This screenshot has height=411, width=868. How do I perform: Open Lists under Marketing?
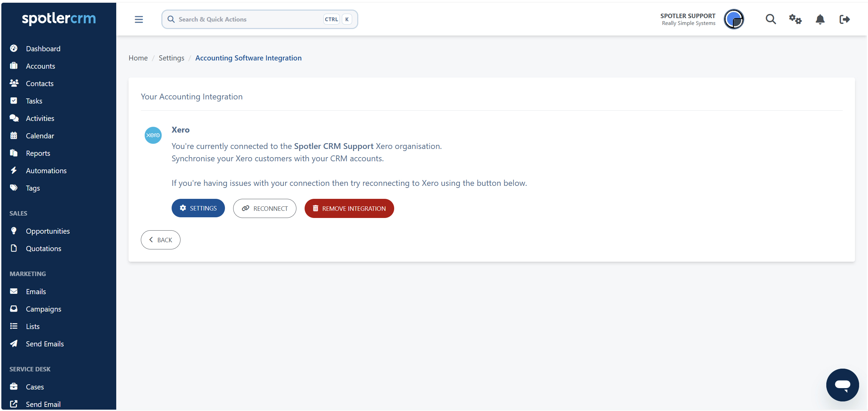pyautogui.click(x=32, y=326)
